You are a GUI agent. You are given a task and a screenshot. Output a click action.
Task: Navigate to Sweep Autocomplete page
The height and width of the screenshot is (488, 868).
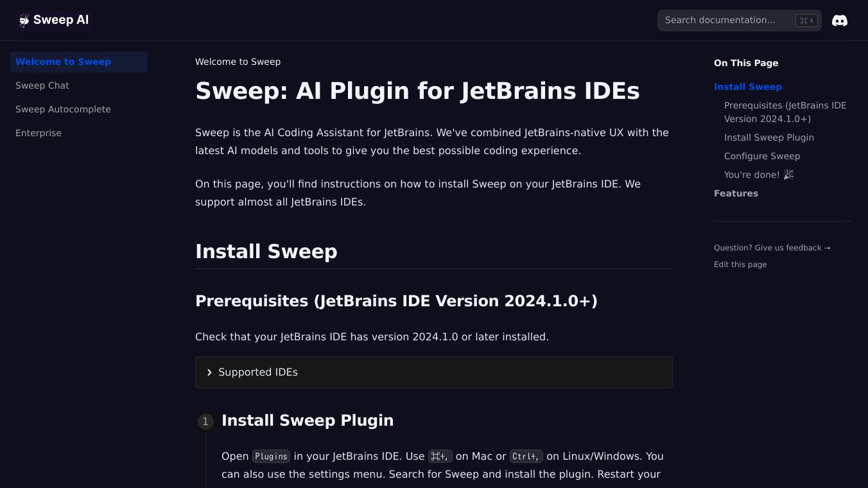click(x=63, y=109)
